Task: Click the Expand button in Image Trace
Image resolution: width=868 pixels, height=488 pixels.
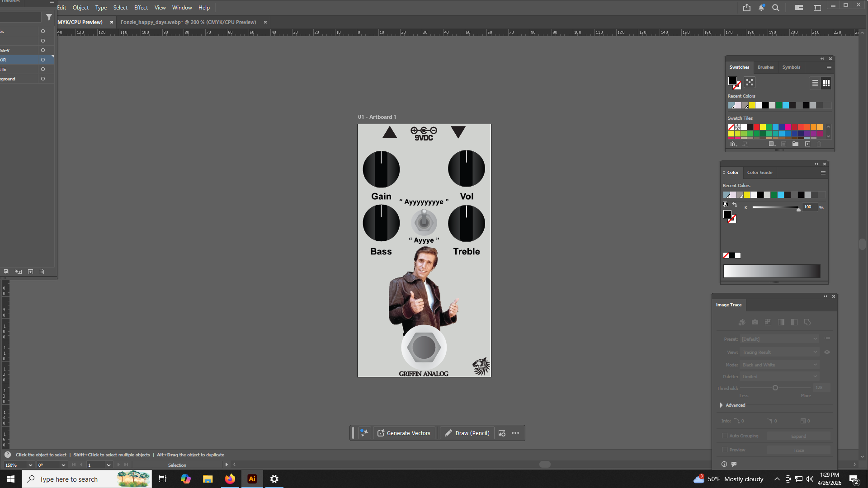Action: tap(799, 436)
